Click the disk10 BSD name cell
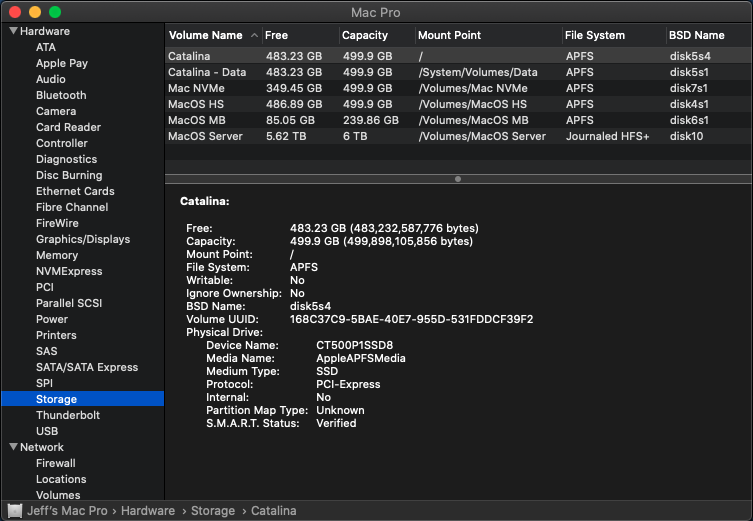This screenshot has height=521, width=753. coord(686,136)
